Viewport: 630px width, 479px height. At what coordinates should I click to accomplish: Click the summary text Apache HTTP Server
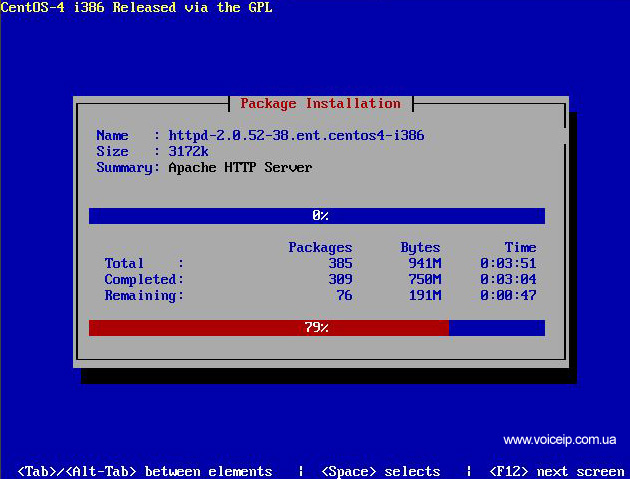240,167
